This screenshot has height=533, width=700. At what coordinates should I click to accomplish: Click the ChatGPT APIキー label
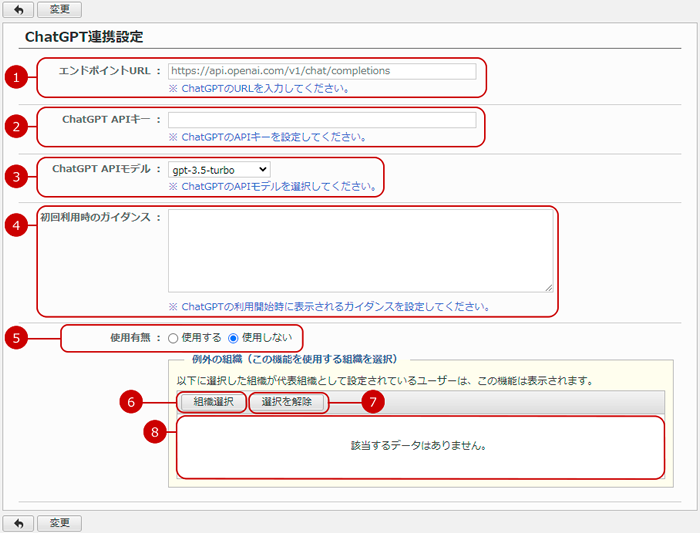pyautogui.click(x=106, y=120)
